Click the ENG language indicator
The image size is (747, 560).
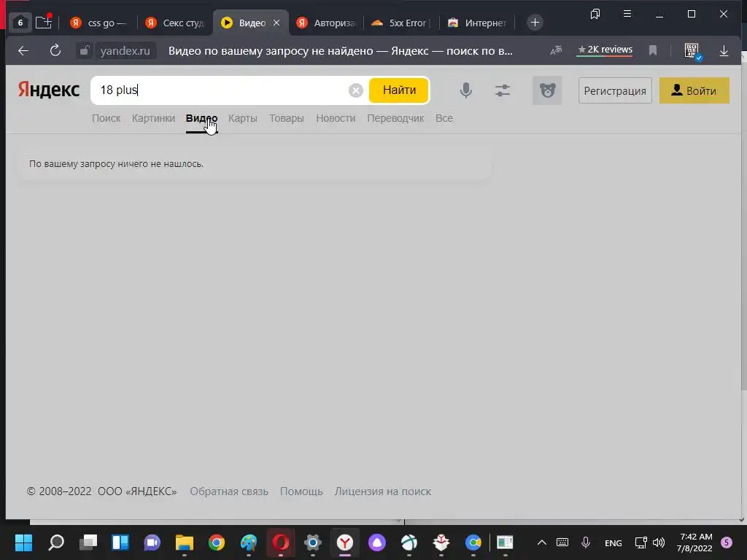(x=613, y=542)
